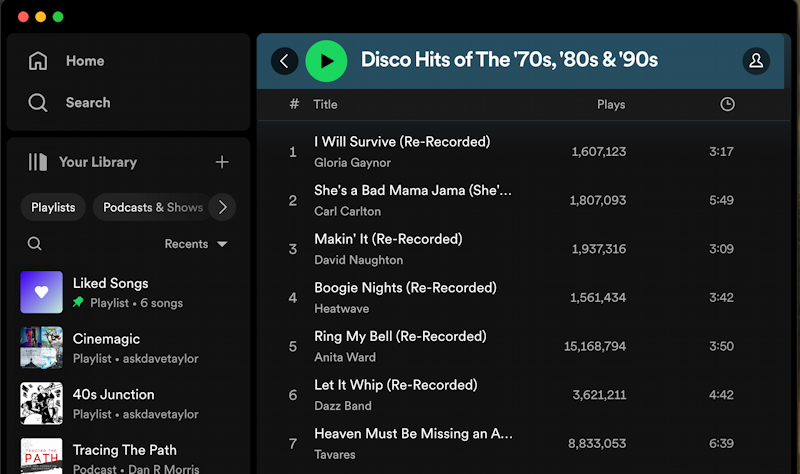800x474 pixels.
Task: Click the Search magnifier icon in sidebar
Action: pyautogui.click(x=38, y=103)
